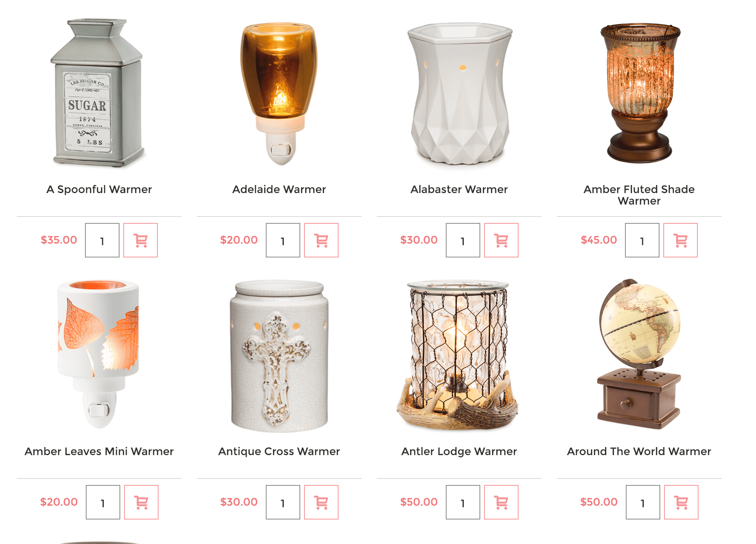The height and width of the screenshot is (544, 756).
Task: Select quantity field for Antler Lodge Warmer
Action: point(463,502)
